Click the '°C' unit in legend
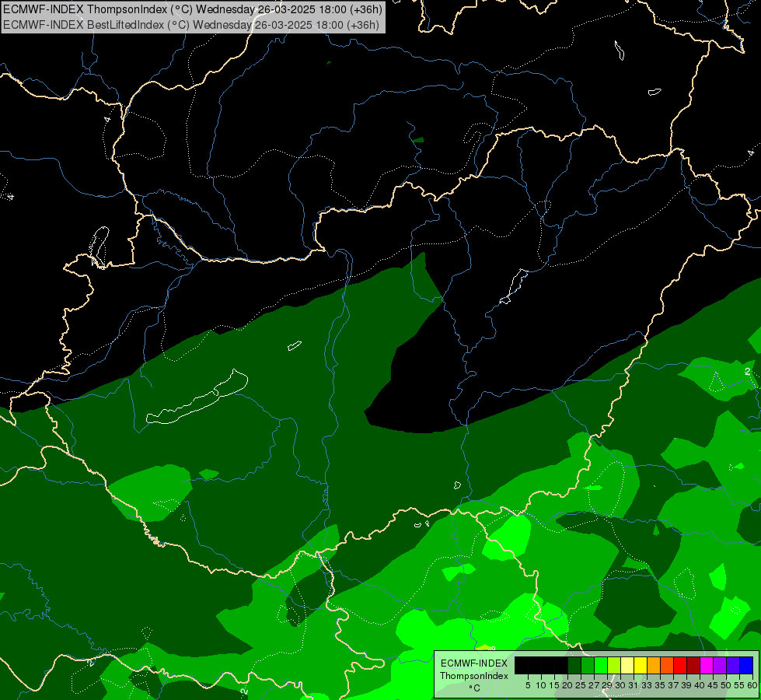This screenshot has height=700, width=761. point(474,688)
